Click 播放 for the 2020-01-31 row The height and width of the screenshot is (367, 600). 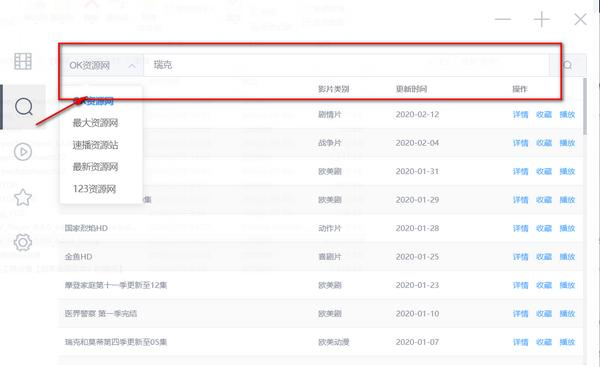567,171
